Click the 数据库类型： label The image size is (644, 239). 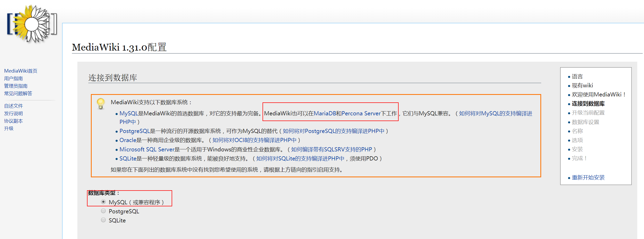click(x=104, y=193)
